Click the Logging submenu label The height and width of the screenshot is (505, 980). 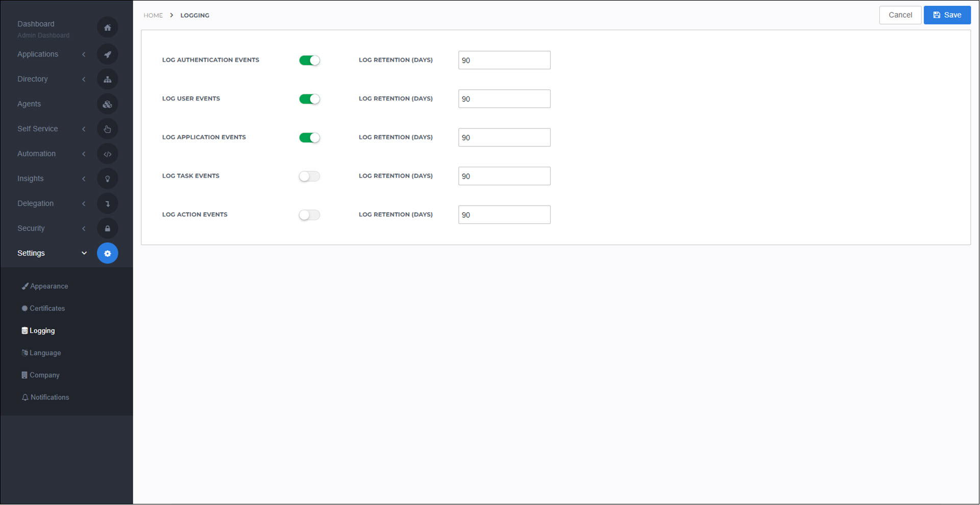(42, 331)
